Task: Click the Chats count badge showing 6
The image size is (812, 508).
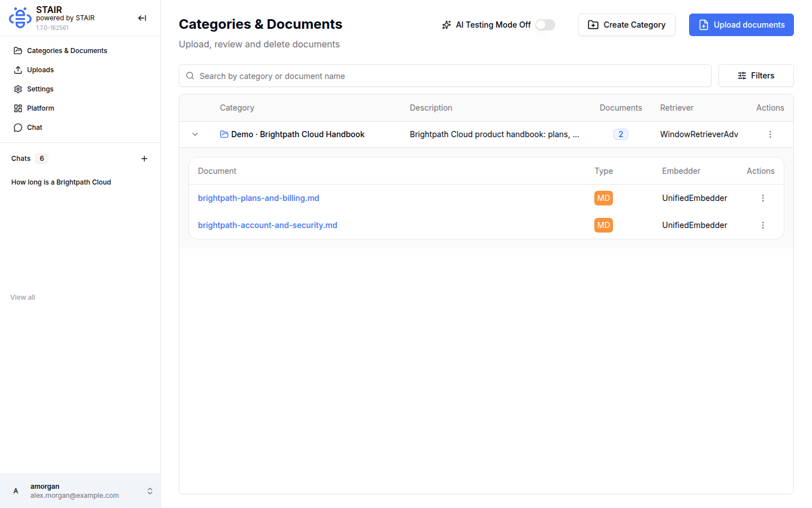Action: click(x=42, y=159)
